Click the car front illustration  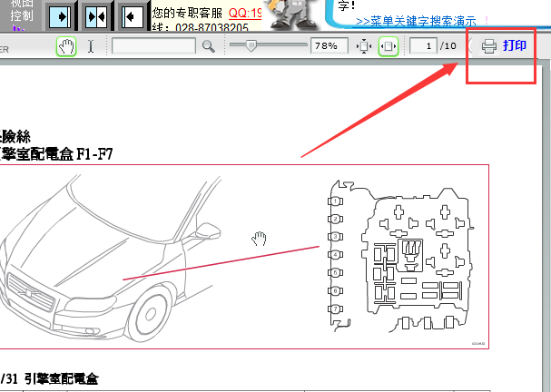(111, 259)
